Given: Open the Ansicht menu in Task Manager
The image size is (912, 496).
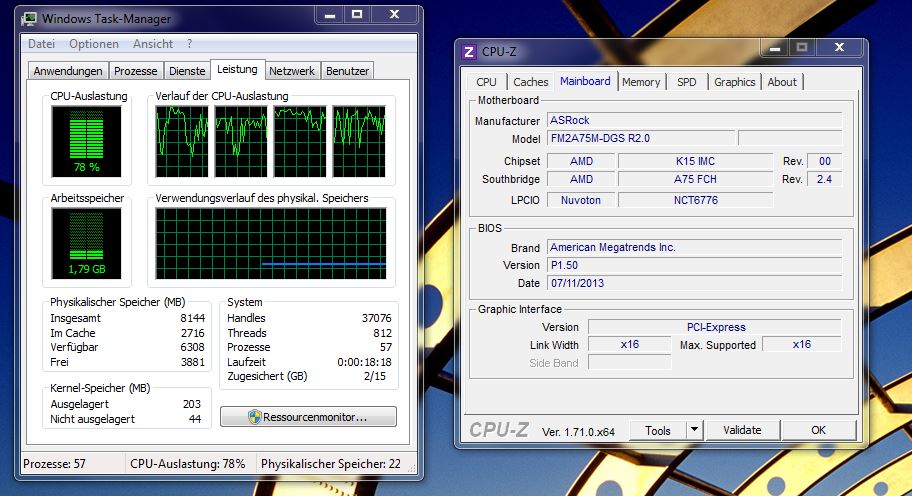Looking at the screenshot, I should [152, 44].
